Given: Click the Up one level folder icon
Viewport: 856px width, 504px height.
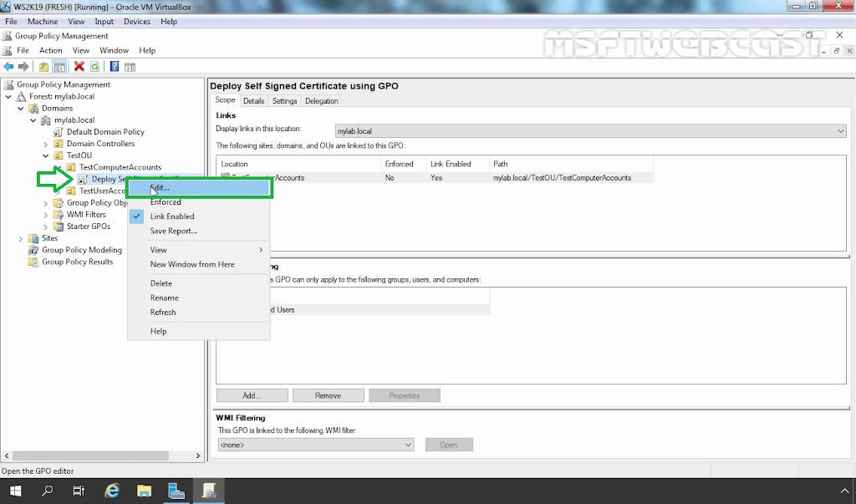Looking at the screenshot, I should pos(43,67).
